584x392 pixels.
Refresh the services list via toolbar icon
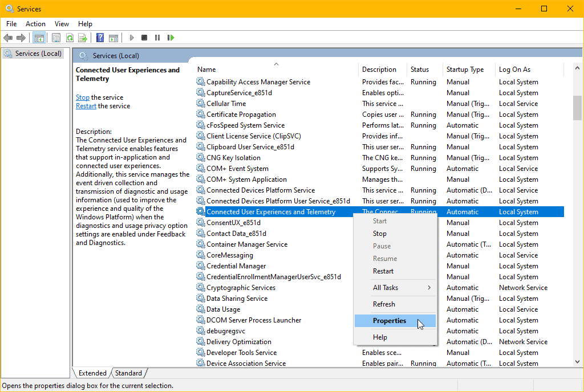[70, 38]
